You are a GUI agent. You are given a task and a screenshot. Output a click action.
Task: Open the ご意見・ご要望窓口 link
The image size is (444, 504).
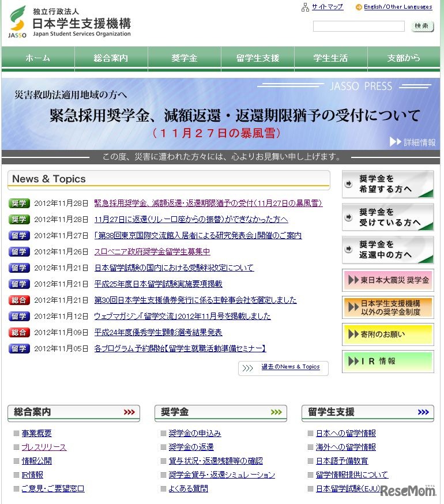[52, 488]
